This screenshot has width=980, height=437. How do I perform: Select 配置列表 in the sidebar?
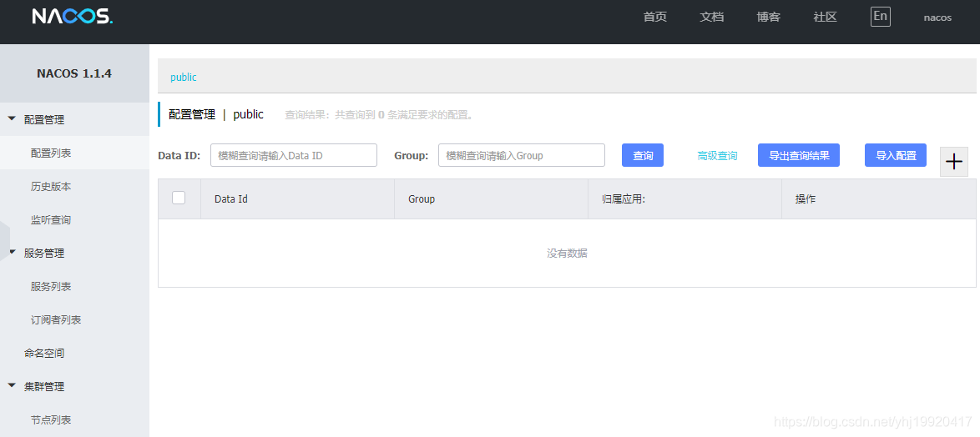click(74, 153)
